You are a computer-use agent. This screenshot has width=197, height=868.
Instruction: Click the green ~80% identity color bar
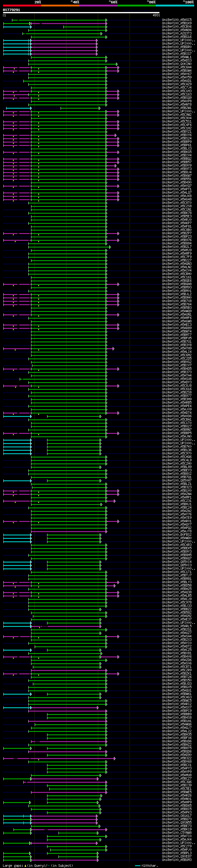137,6
